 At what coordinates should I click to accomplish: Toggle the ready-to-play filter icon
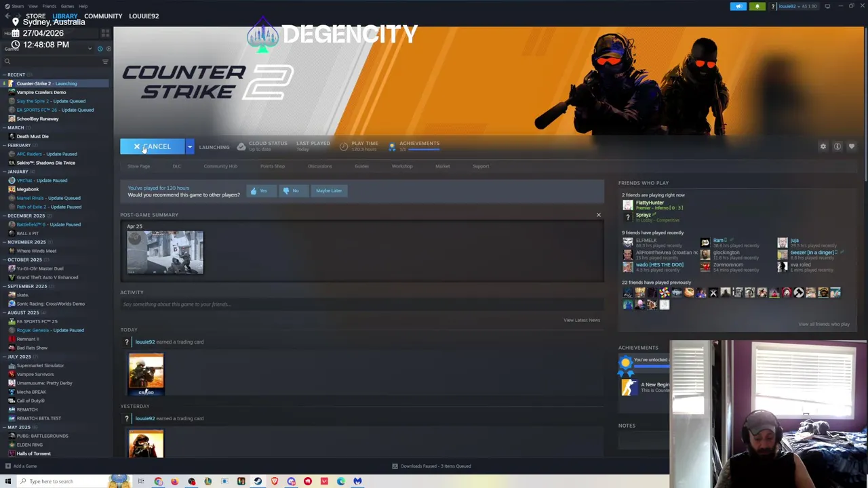107,49
